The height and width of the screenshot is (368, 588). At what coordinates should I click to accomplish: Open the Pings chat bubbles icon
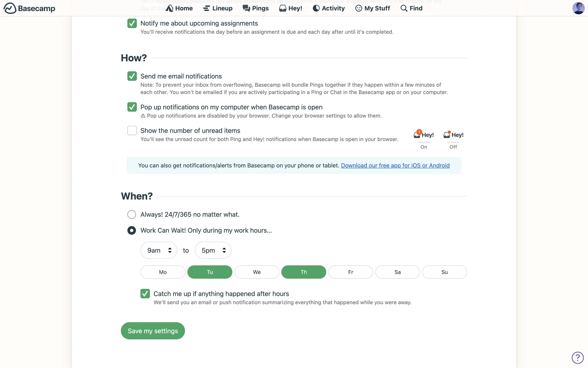(246, 8)
